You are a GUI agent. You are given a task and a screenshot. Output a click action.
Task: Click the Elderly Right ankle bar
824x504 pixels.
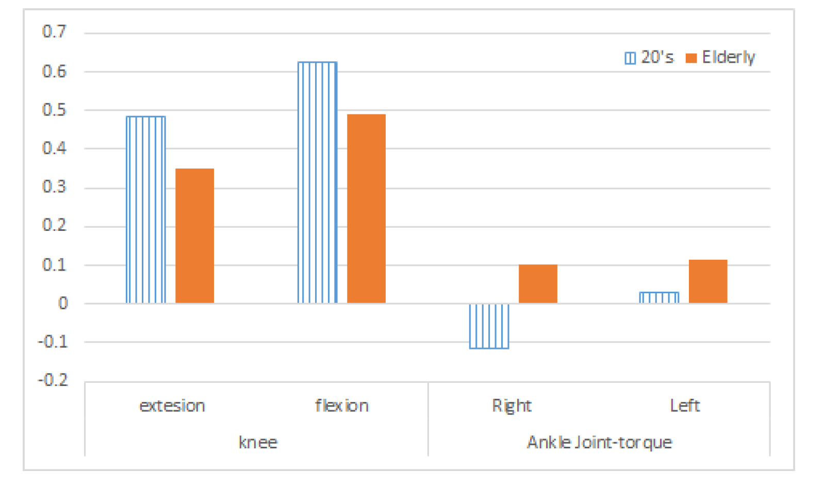538,283
